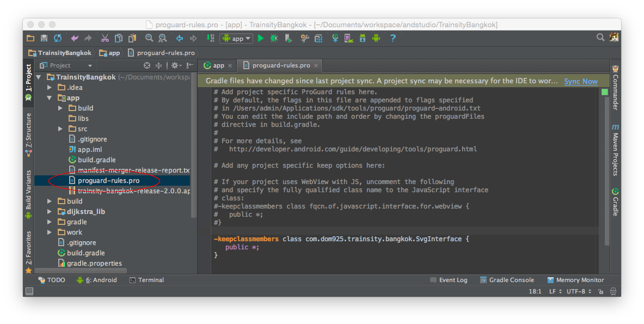Click the Paste clipboard icon
The height and width of the screenshot is (324, 644).
tap(132, 38)
